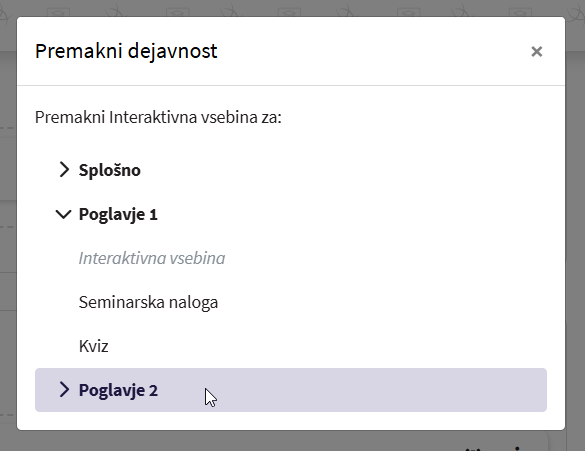Image resolution: width=585 pixels, height=451 pixels.
Task: Click the Premakni dejavnost dialog title
Action: [x=126, y=51]
